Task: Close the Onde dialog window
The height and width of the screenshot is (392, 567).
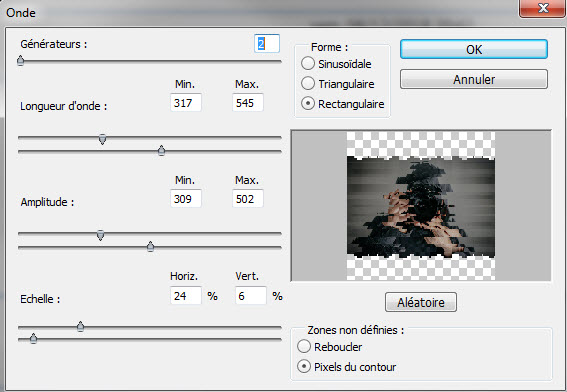Action: [542, 8]
